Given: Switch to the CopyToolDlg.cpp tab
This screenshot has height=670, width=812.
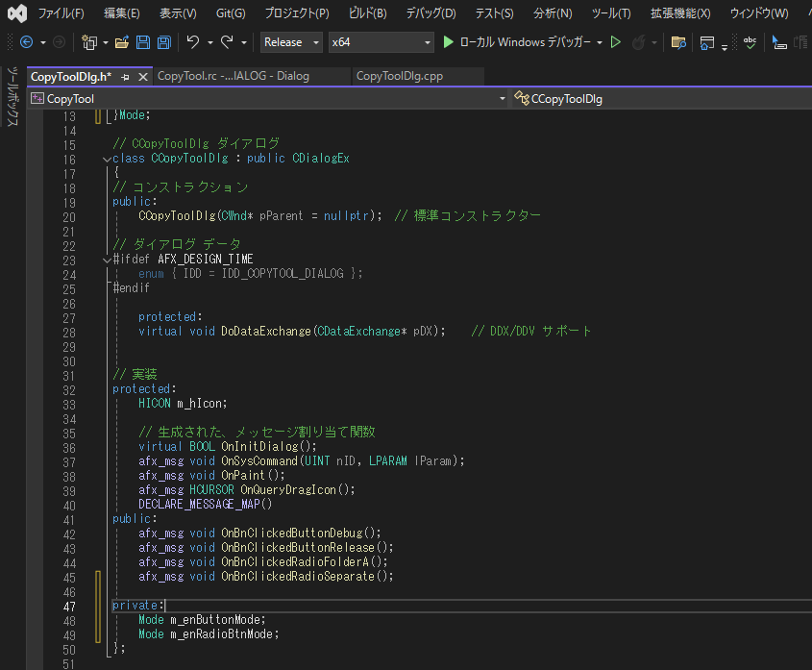Looking at the screenshot, I should click(x=398, y=76).
